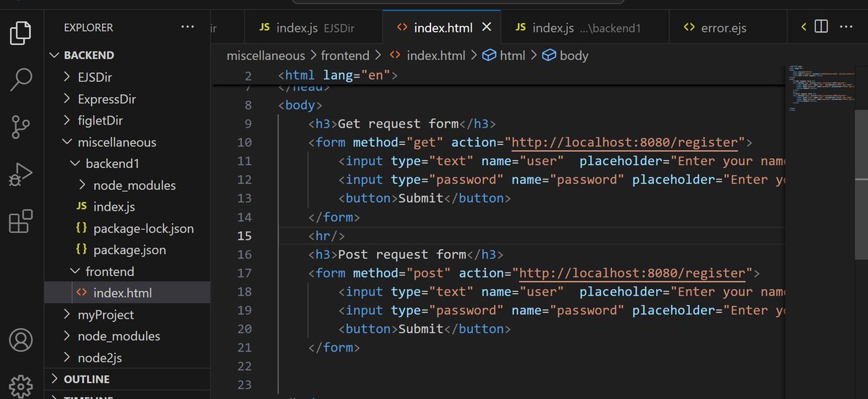Click the 'Get request form' heading text
Image resolution: width=868 pixels, height=399 pixels.
point(399,124)
